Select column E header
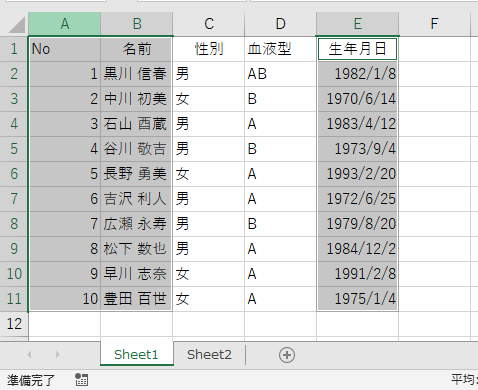 [357, 24]
